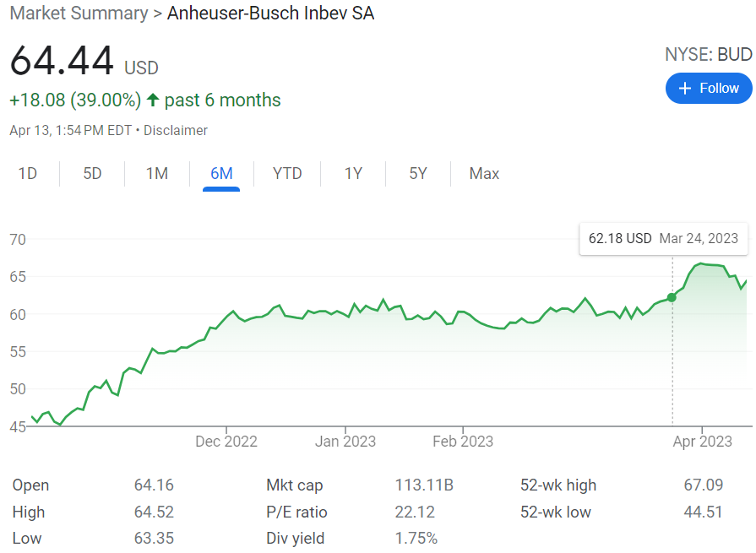Select the 6M time range tab
This screenshot has height=553, width=756.
tap(221, 173)
